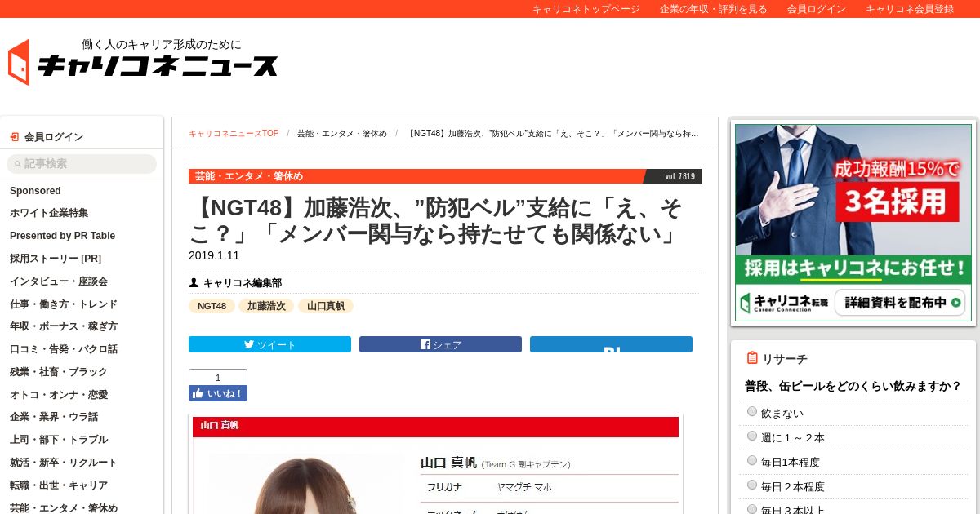
Task: Click the 記事検索 search field
Action: coord(82,164)
